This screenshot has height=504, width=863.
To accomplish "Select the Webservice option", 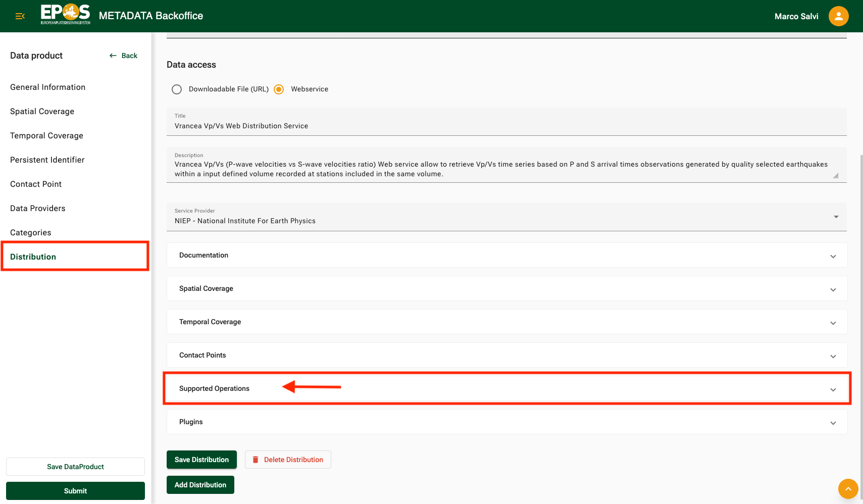I will point(278,89).
